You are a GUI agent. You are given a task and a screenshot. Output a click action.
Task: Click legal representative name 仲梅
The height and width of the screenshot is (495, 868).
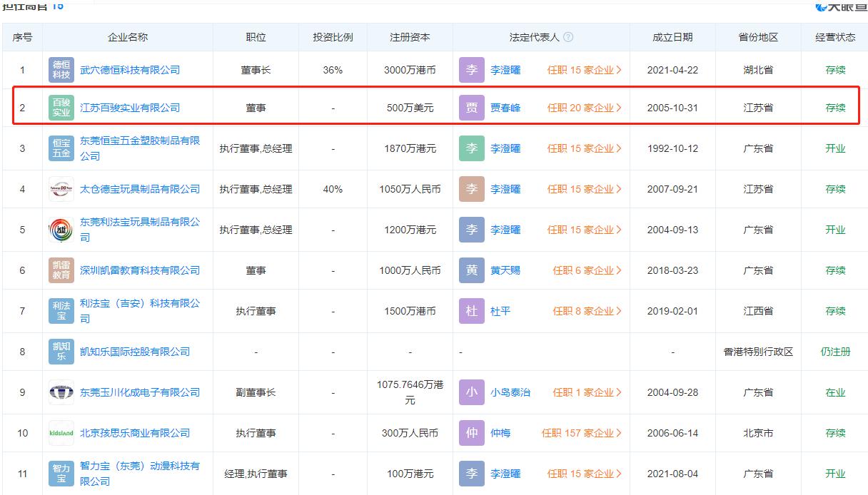pyautogui.click(x=500, y=433)
